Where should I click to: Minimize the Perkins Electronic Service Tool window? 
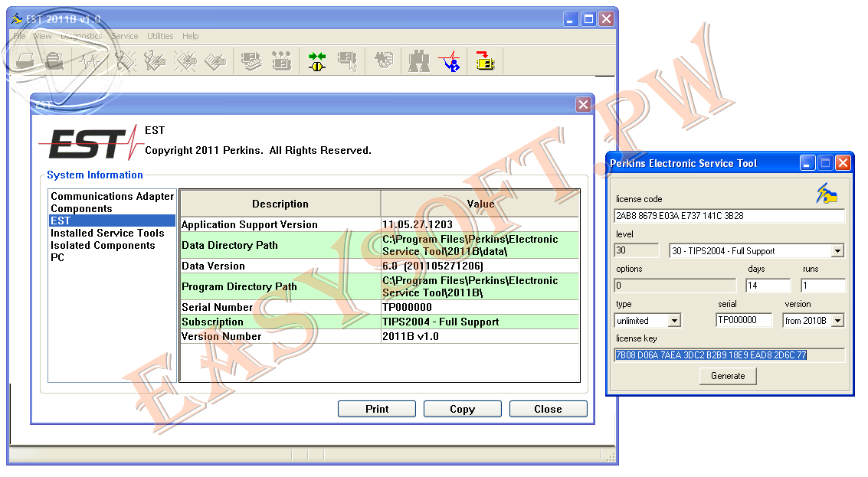pyautogui.click(x=807, y=163)
